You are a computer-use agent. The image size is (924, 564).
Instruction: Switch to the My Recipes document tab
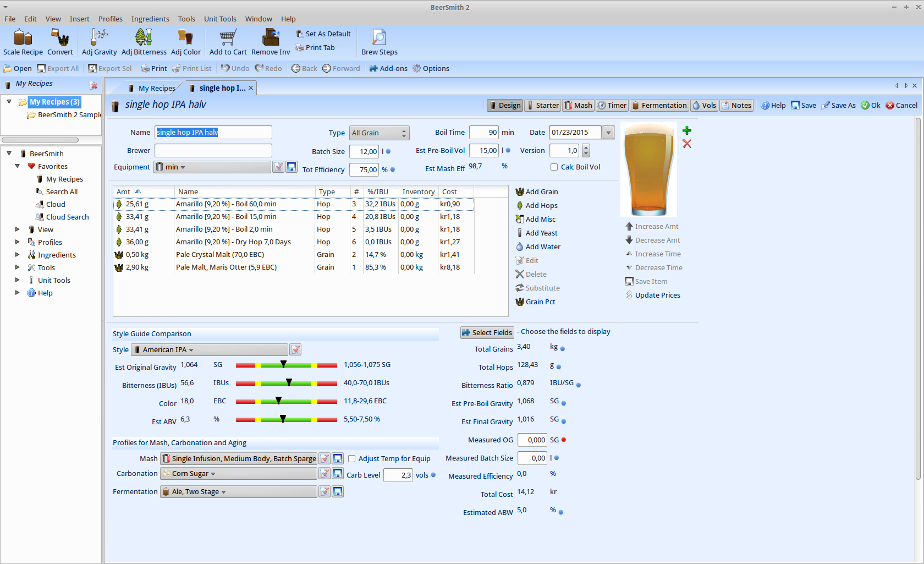pyautogui.click(x=152, y=88)
